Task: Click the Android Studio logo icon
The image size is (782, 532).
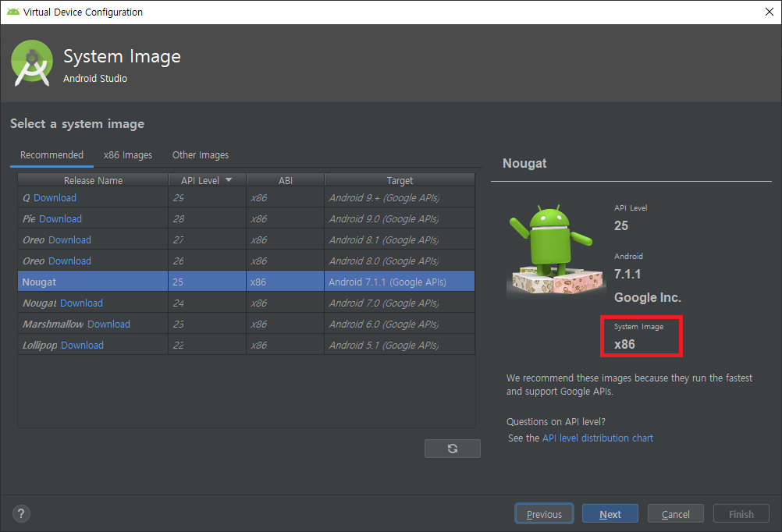Action: (32, 63)
